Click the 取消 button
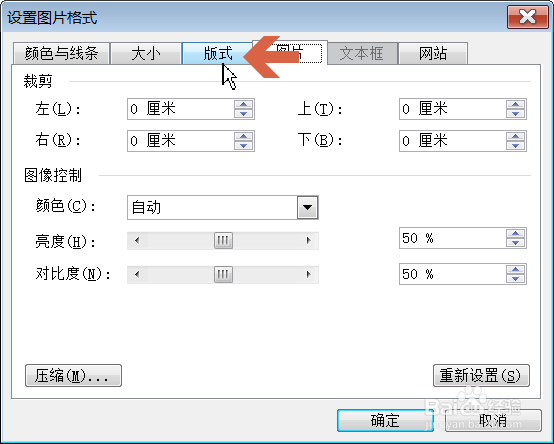The height and width of the screenshot is (444, 554). point(493,420)
